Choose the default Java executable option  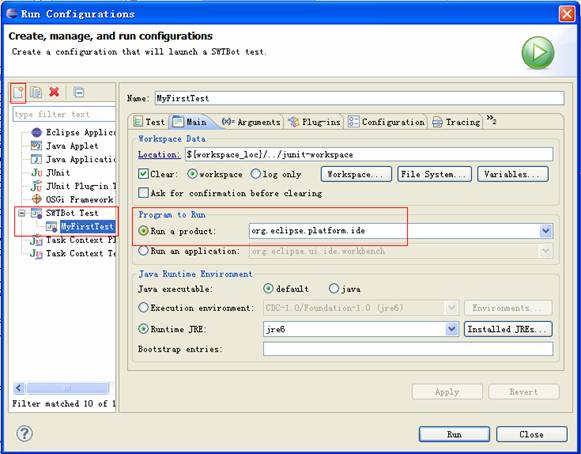coord(268,289)
